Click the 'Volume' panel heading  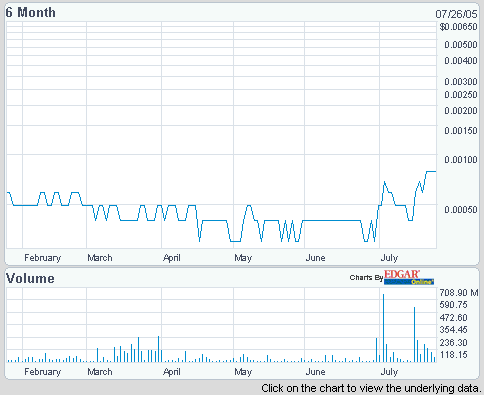coord(30,278)
